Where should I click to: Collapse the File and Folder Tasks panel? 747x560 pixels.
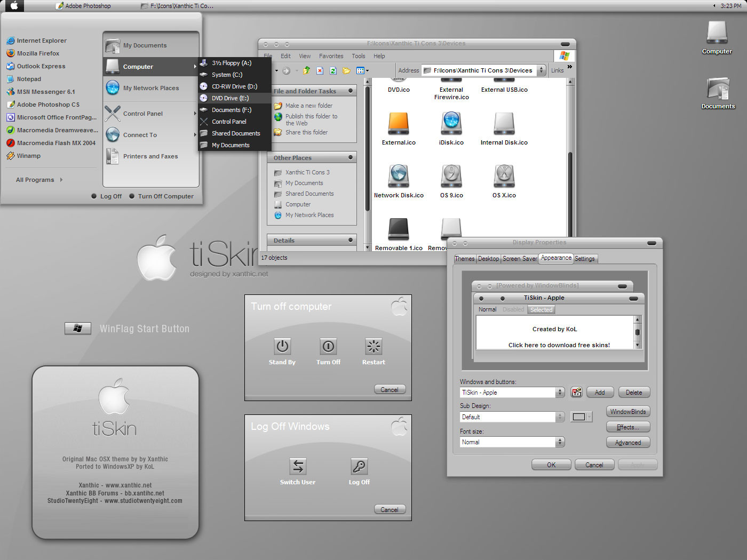click(x=351, y=91)
